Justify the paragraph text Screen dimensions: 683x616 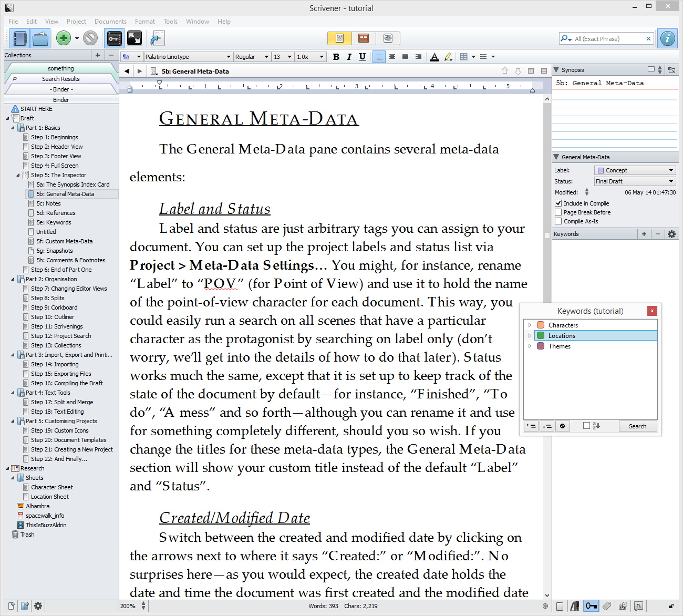pos(405,57)
